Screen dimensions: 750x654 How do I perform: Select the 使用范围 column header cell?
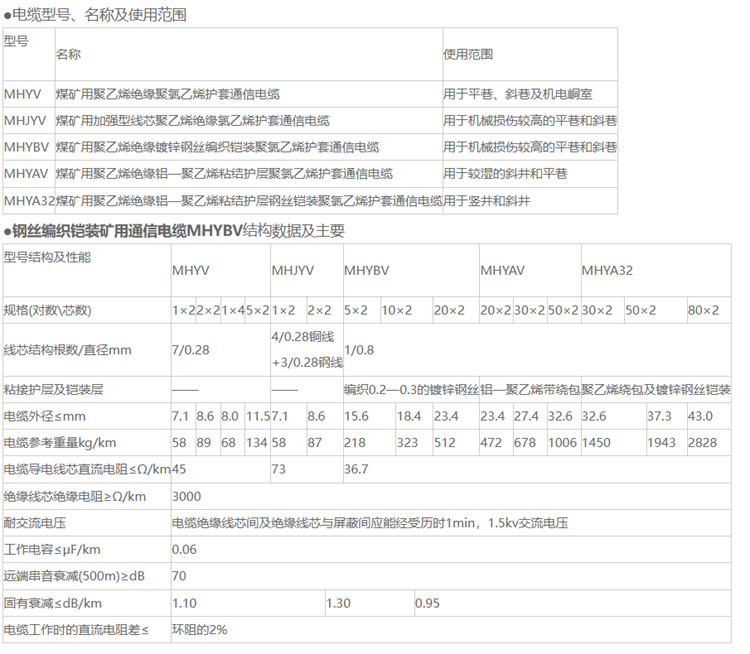[468, 54]
